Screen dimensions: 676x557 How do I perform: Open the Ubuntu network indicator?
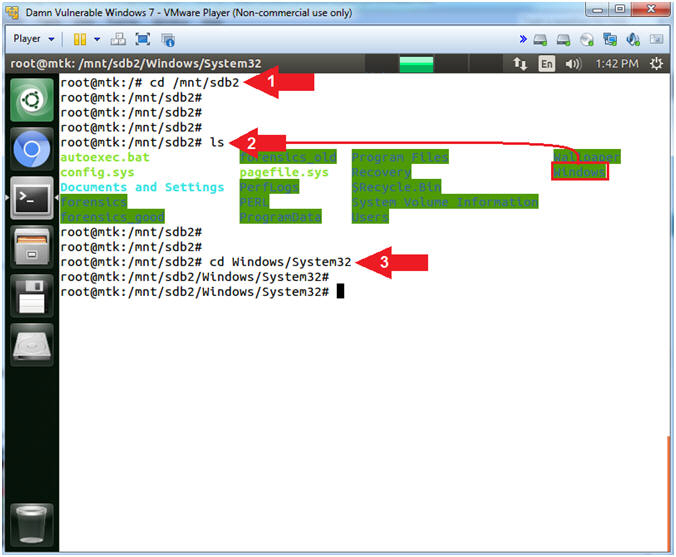point(520,64)
